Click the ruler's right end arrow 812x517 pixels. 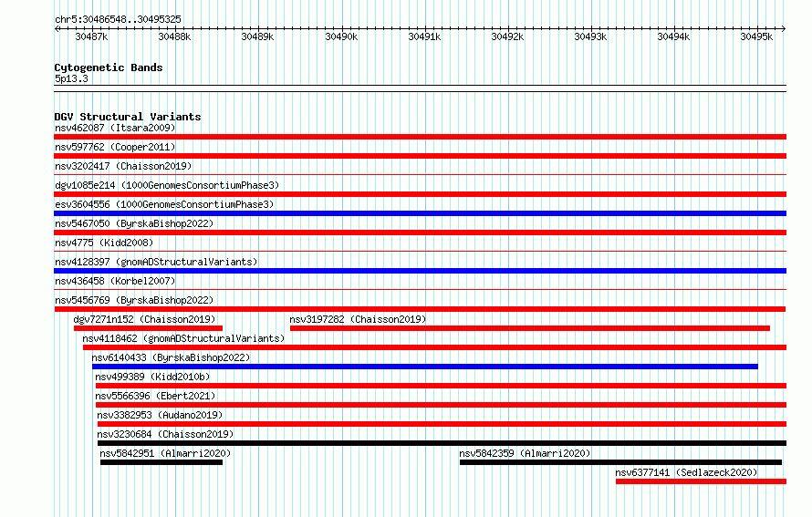(784, 28)
